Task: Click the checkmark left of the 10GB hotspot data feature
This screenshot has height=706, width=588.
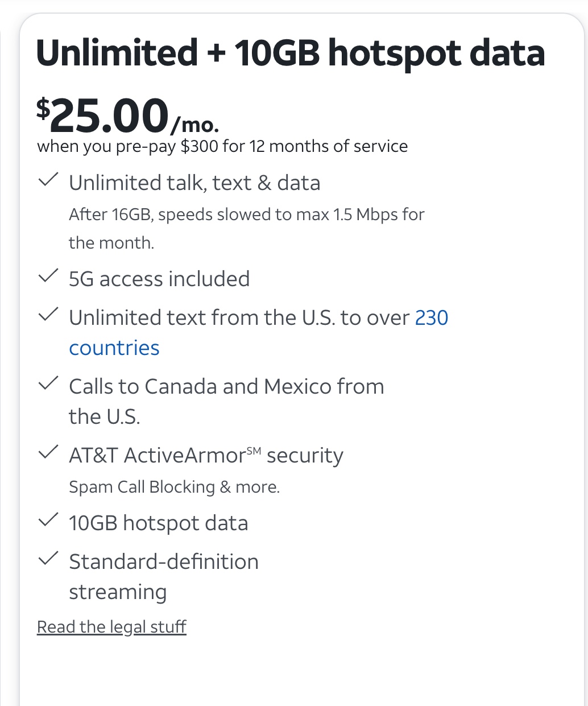Action: coord(48,521)
